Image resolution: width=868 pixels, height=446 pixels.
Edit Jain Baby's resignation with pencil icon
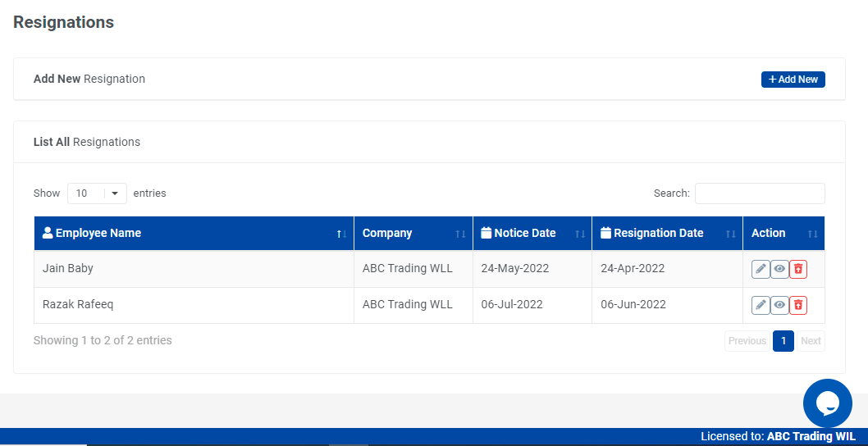coord(761,269)
